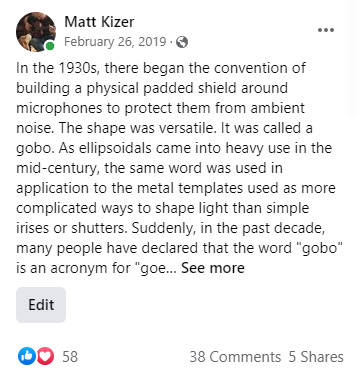360x370 pixels.
Task: Open the post options three-dot menu
Action: [326, 30]
